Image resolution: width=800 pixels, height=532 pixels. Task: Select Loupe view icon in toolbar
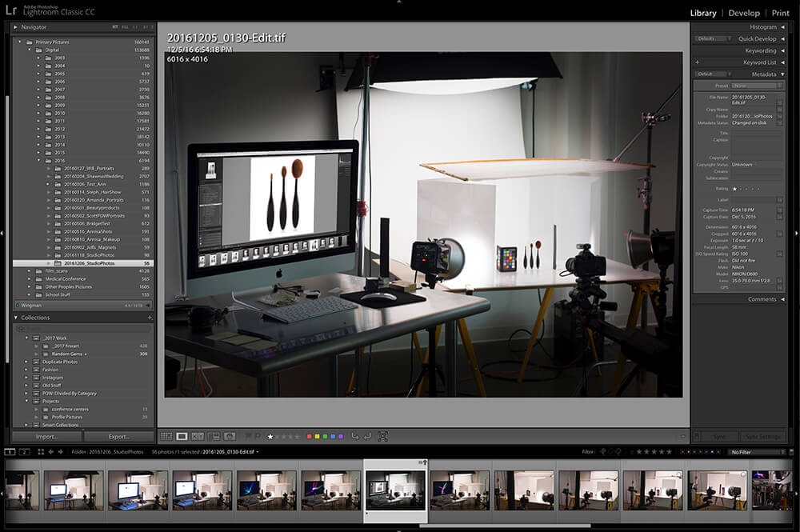pos(182,437)
